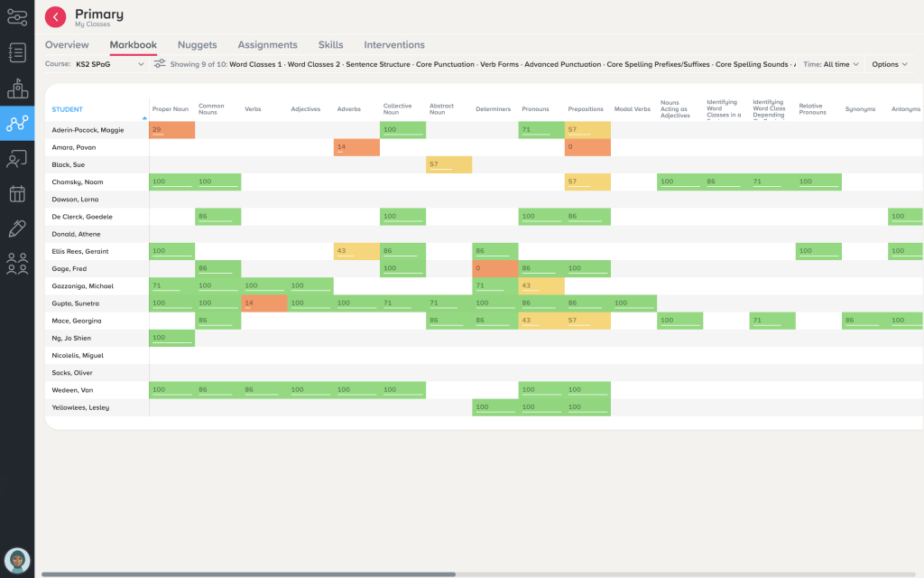Open student Chomsky, Noam
Image resolution: width=924 pixels, height=578 pixels.
[x=76, y=182]
